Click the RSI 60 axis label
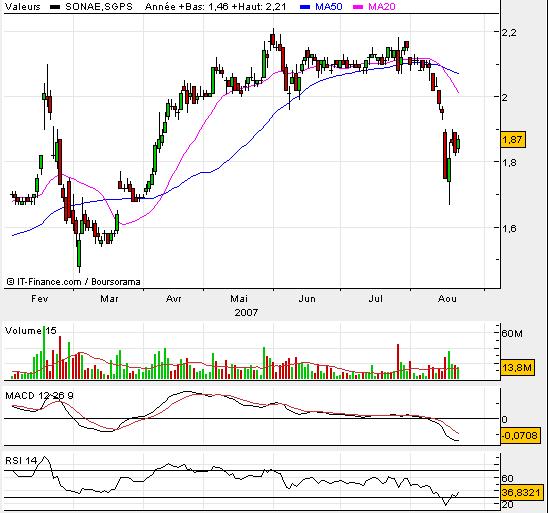This screenshot has height=513, width=548. 507,478
